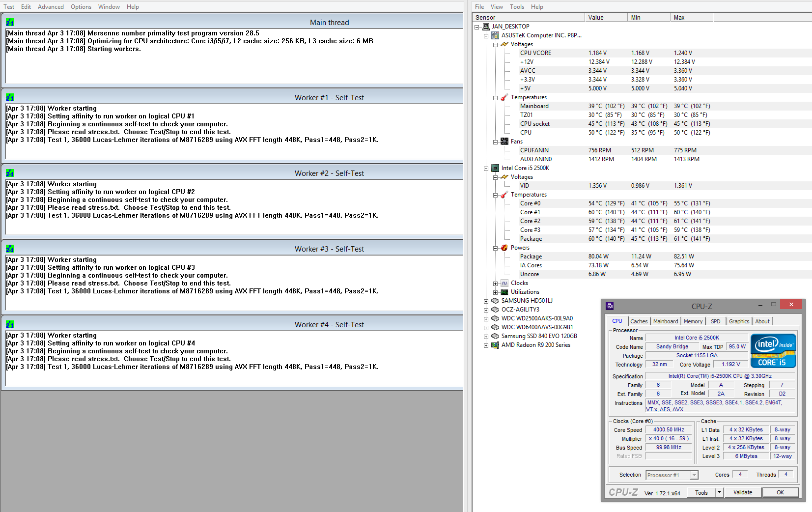The height and width of the screenshot is (512, 812).
Task: Click the WDC WD2500AAKS drive icon
Action: 495,318
